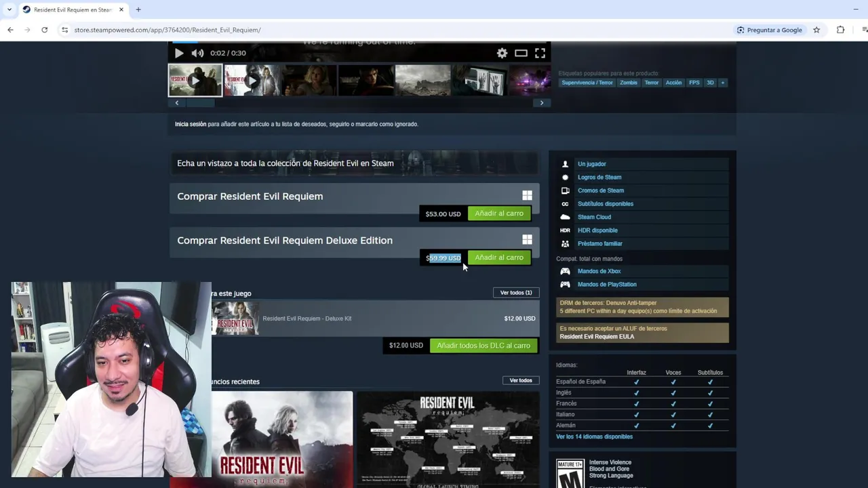
Task: Add all DLC to cart
Action: coord(484,346)
